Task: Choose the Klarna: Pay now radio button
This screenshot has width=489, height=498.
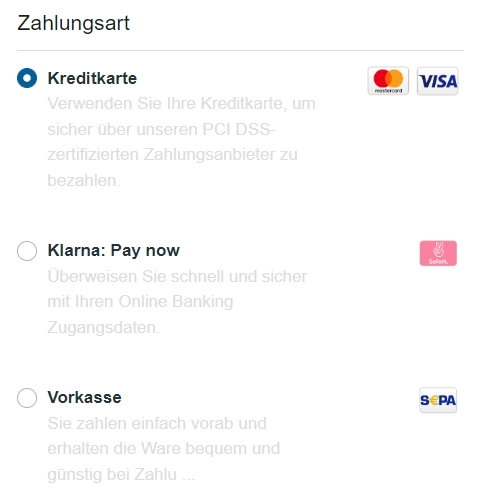Action: coord(27,251)
